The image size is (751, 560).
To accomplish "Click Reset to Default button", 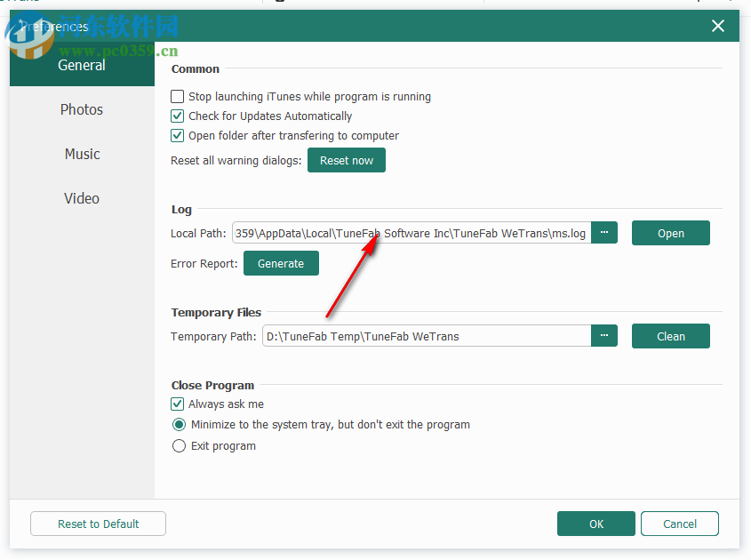I will tap(98, 524).
